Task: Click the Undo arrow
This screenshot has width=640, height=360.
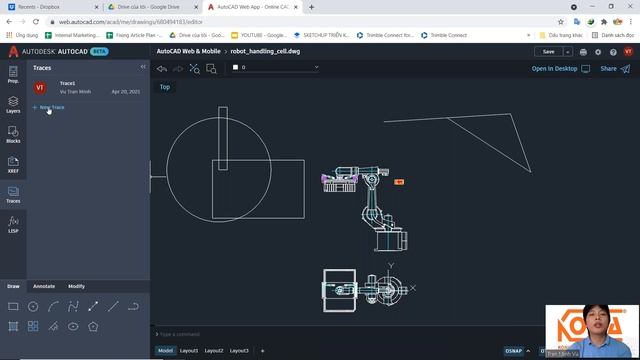Action: pyautogui.click(x=162, y=69)
